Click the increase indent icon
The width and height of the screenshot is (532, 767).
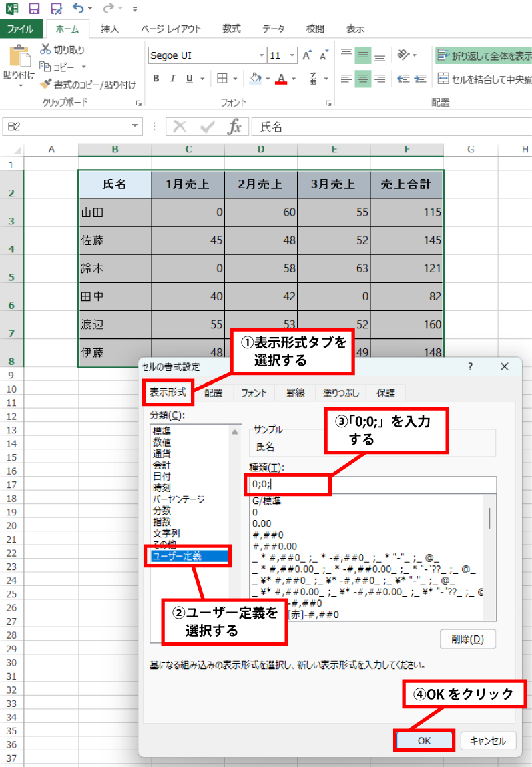pyautogui.click(x=420, y=79)
